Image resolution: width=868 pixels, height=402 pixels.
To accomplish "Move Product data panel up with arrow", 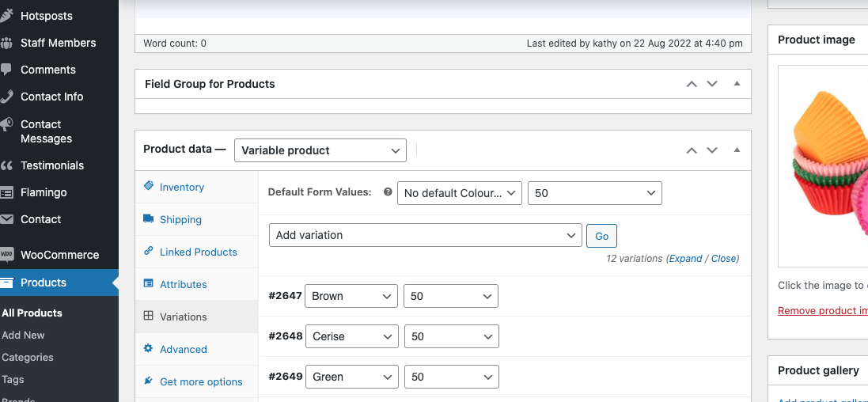I will coord(692,150).
